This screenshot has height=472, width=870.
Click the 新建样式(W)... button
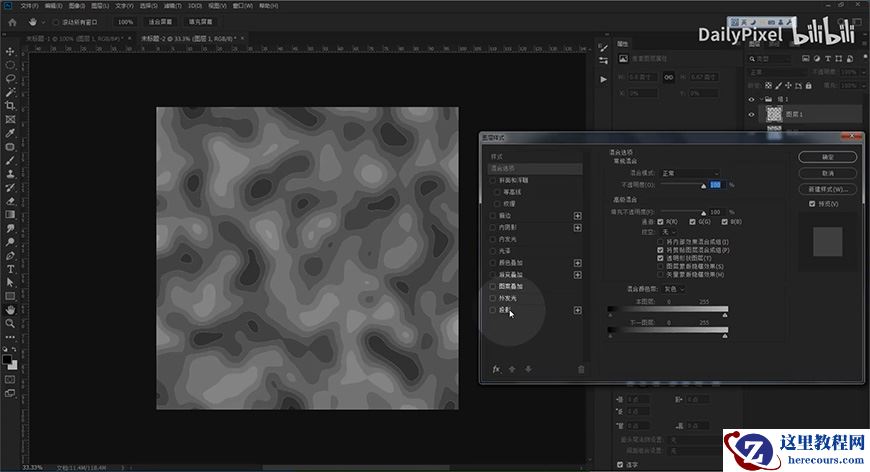tap(827, 189)
